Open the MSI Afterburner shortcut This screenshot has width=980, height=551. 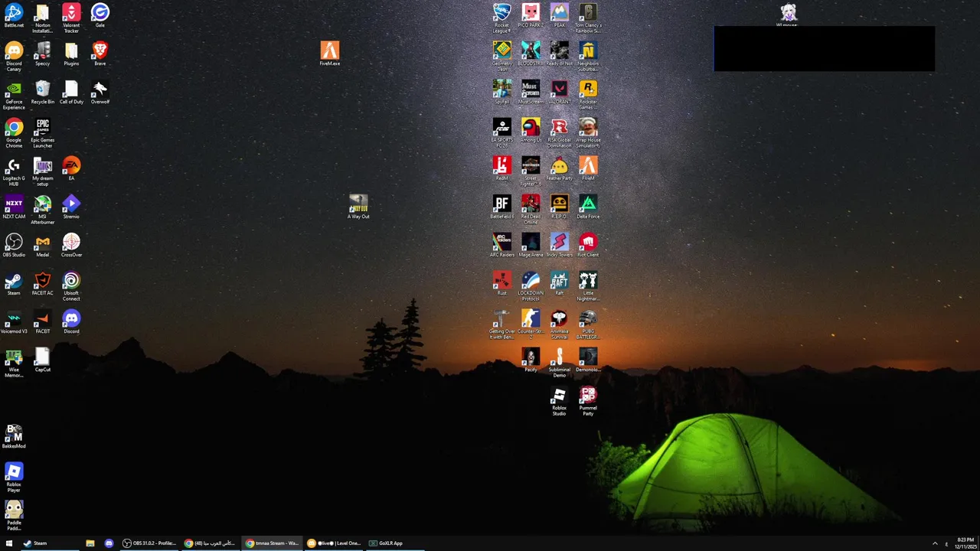(43, 209)
